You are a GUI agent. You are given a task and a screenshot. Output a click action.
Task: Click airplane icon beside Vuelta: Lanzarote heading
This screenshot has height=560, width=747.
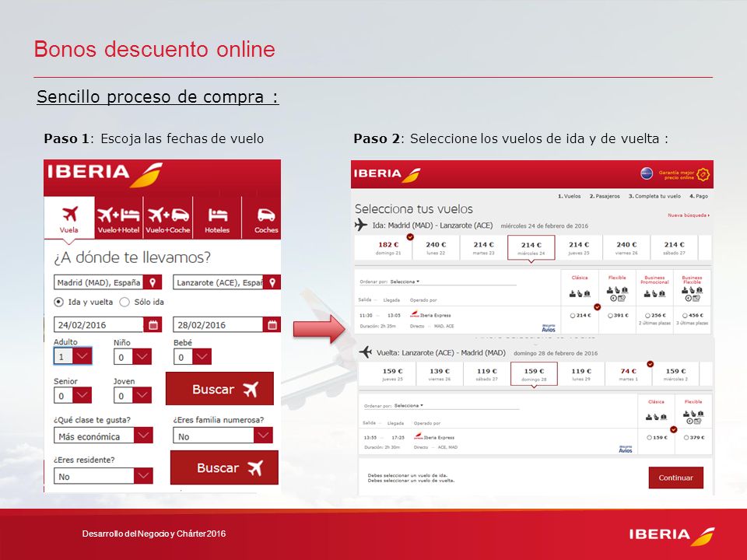coord(366,352)
